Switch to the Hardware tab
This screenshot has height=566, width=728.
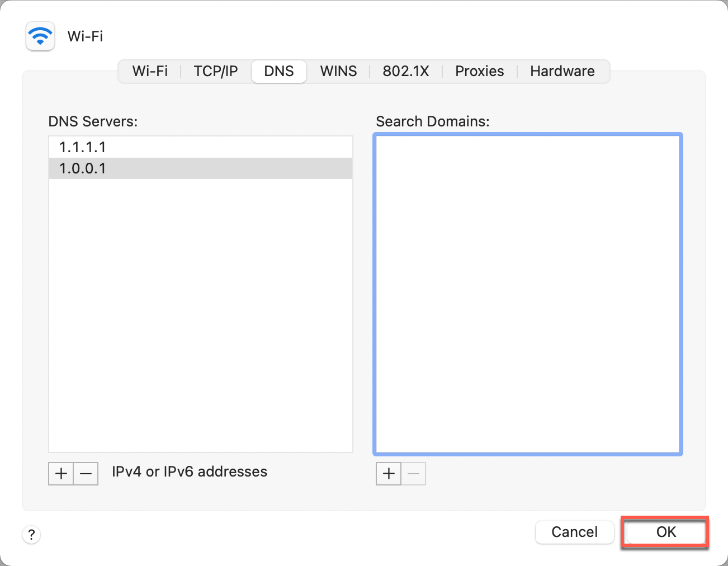562,71
